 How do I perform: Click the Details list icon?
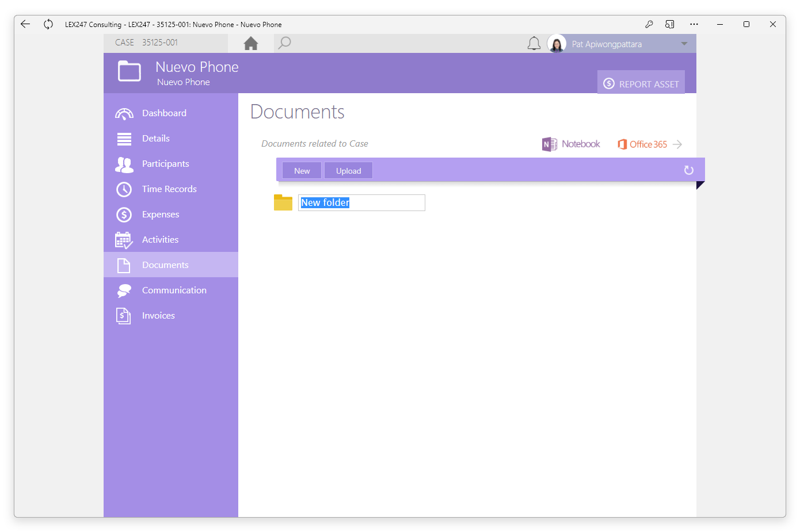coord(124,139)
